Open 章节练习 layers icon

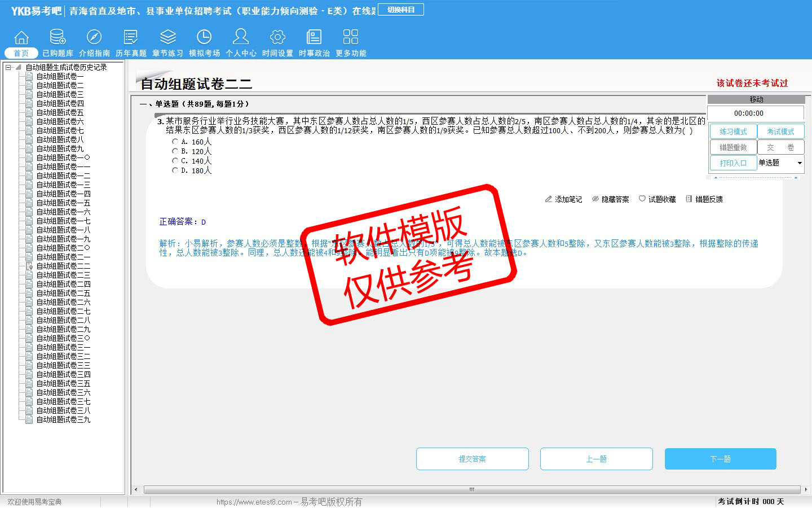pos(167,37)
